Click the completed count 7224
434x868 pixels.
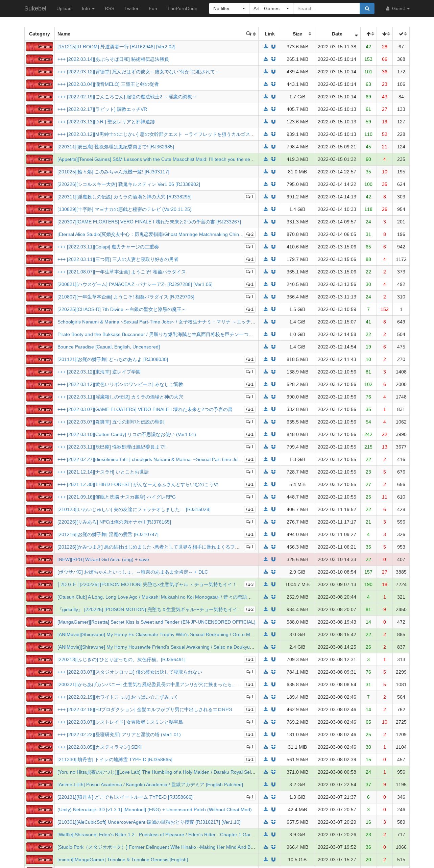coord(401,584)
